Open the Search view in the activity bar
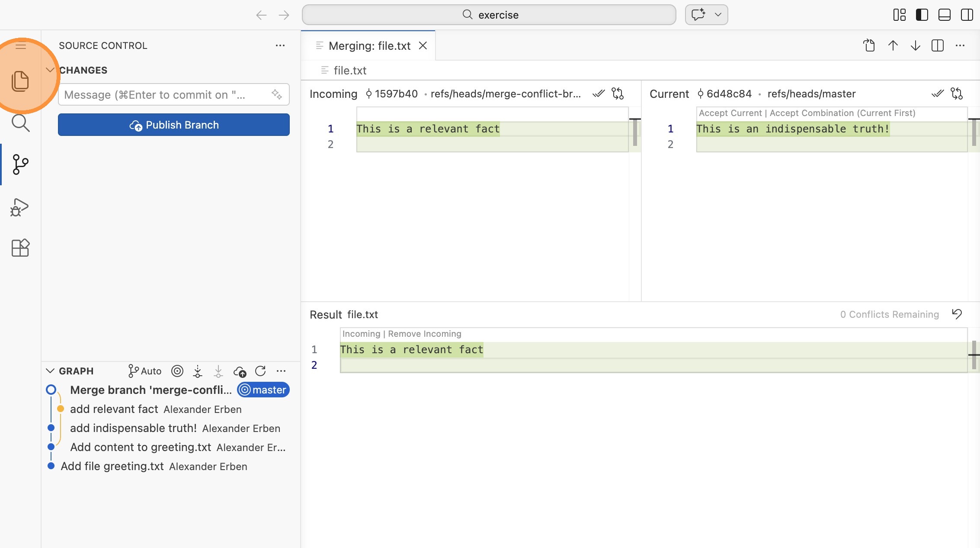This screenshot has width=980, height=548. 20,123
